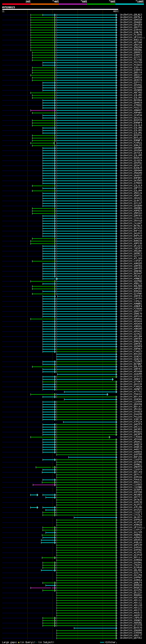Click label UniRef100_B9DI33

[x=131, y=40]
